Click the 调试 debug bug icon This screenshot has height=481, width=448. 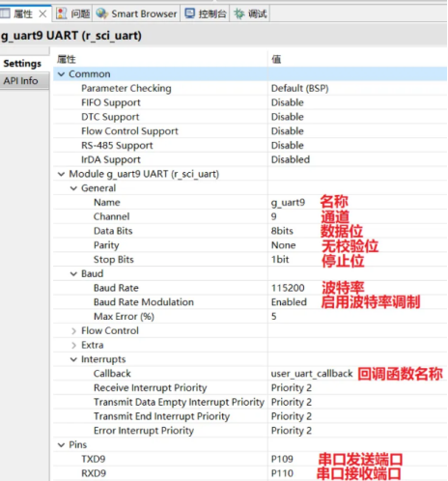[x=239, y=14]
